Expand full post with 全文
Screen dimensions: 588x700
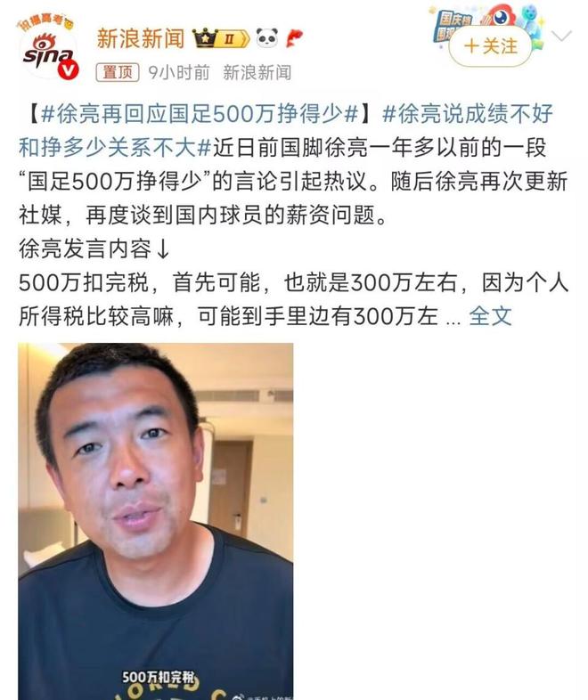490,316
